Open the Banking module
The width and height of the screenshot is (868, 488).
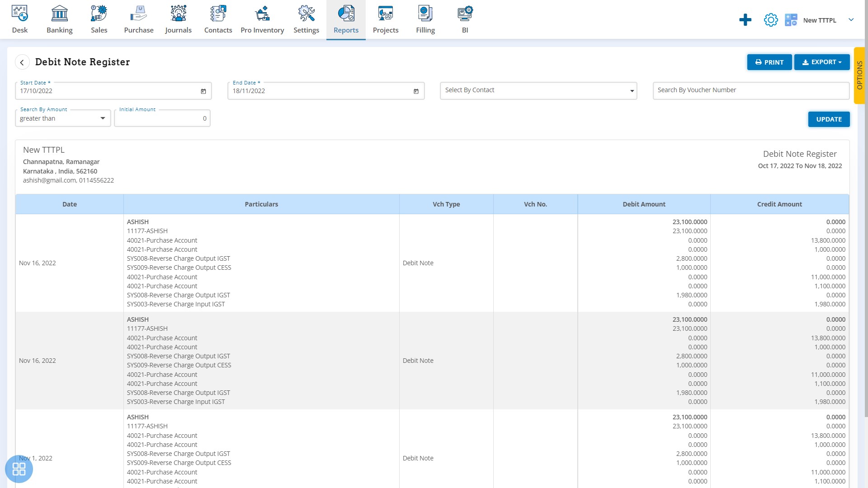(x=59, y=19)
